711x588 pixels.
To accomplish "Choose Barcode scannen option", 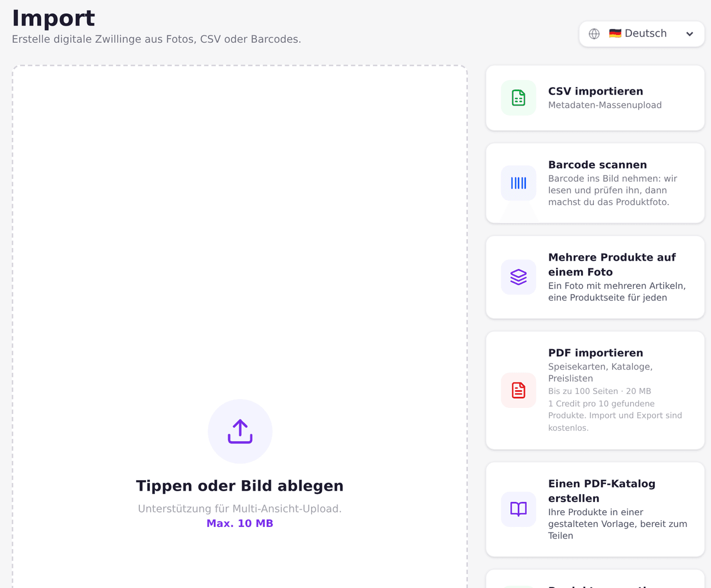I will coord(595,183).
